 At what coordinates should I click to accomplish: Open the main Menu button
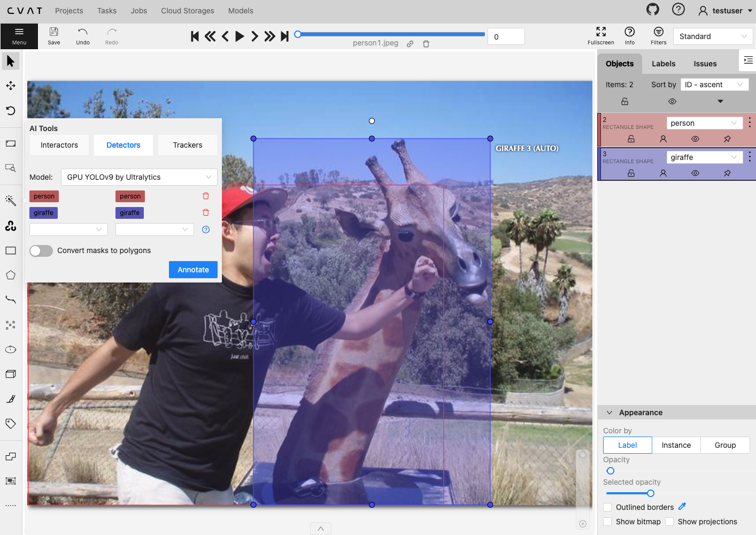pos(19,36)
